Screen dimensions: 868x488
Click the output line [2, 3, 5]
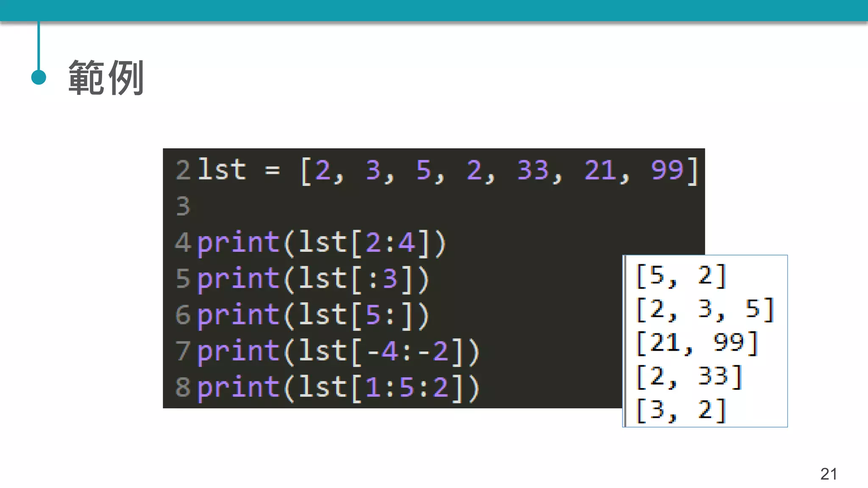[x=705, y=309]
